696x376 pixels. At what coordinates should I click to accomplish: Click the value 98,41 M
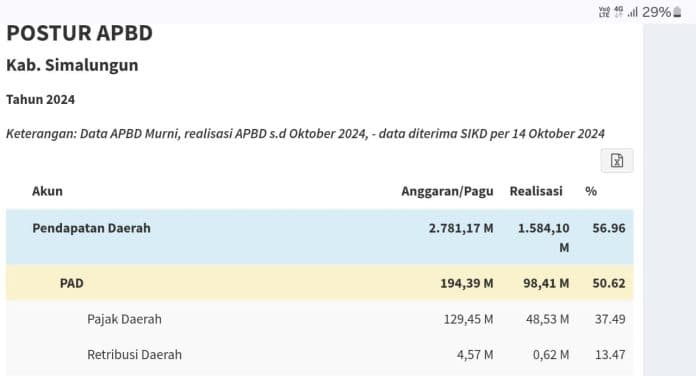click(x=546, y=283)
